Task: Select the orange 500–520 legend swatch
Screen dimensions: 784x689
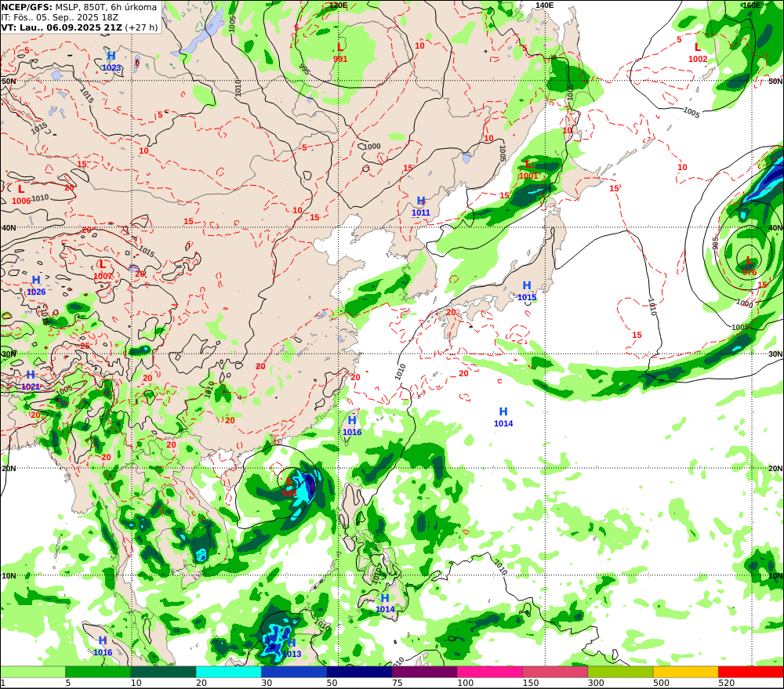Action: tap(685, 672)
